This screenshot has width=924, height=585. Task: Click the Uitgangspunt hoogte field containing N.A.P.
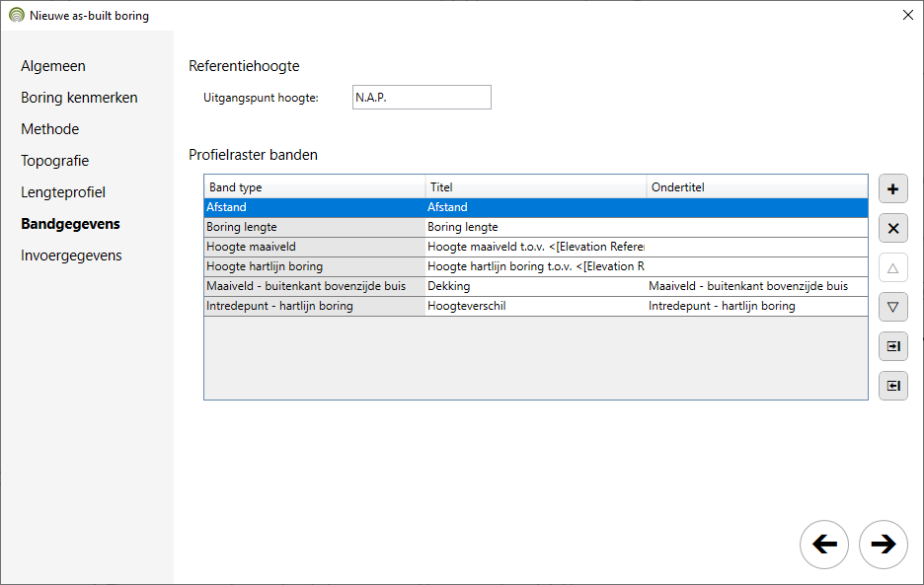pyautogui.click(x=422, y=98)
